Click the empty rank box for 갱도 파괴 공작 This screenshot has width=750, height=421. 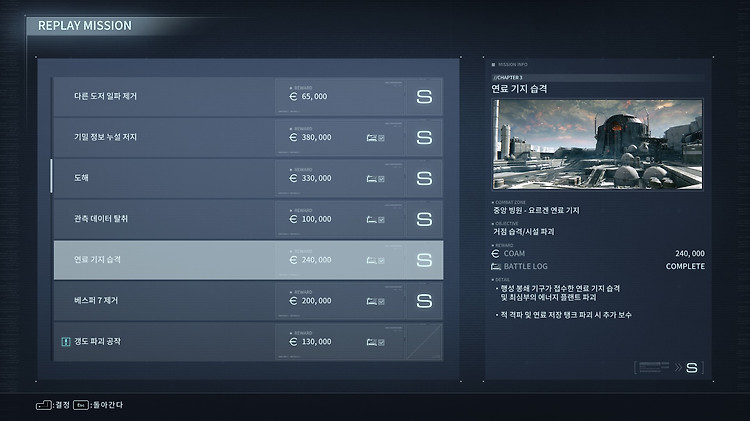click(x=424, y=342)
